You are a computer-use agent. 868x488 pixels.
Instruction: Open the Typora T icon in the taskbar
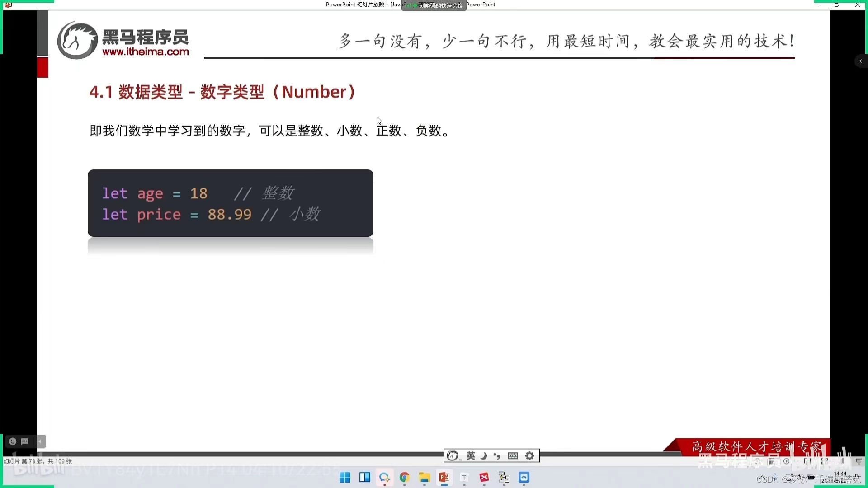(x=464, y=478)
